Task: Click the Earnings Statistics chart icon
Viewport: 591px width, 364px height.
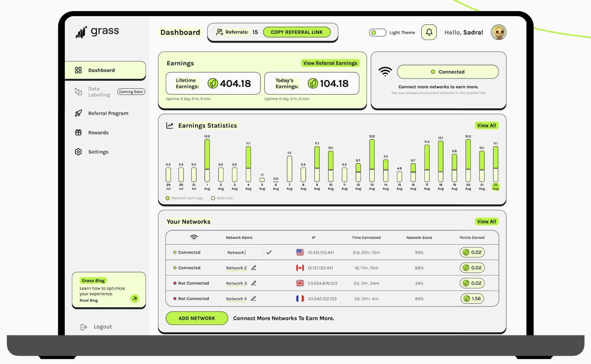Action: tap(170, 125)
